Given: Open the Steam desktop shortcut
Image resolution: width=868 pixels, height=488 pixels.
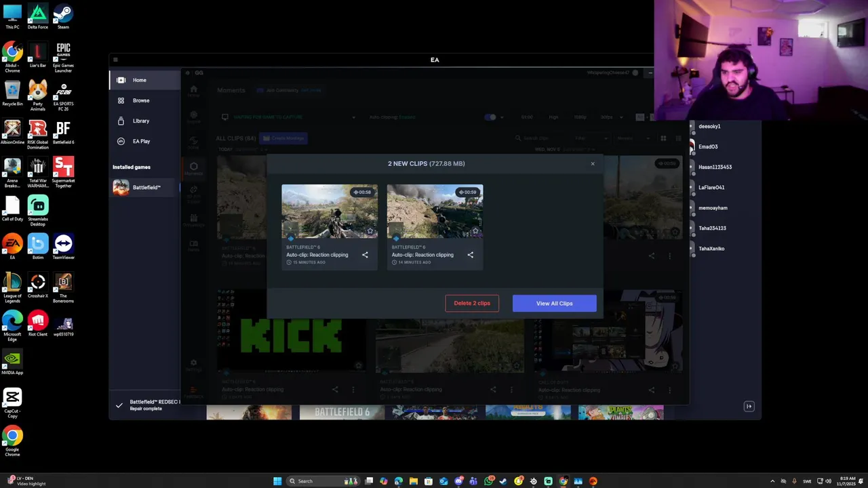Looking at the screenshot, I should point(63,17).
